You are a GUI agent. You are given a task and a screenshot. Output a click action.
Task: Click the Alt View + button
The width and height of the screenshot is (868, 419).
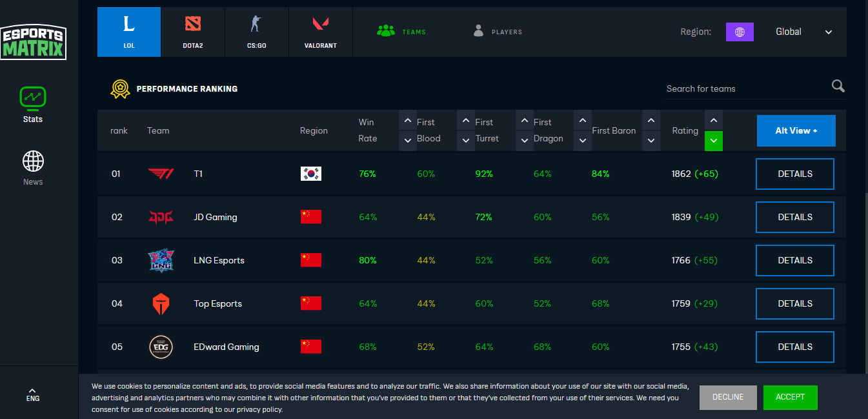(796, 130)
